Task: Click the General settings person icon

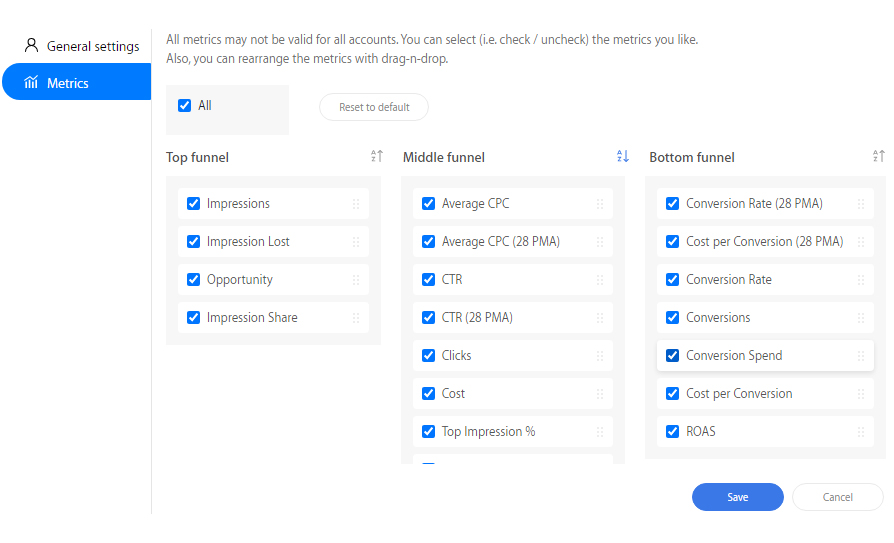Action: [31, 45]
